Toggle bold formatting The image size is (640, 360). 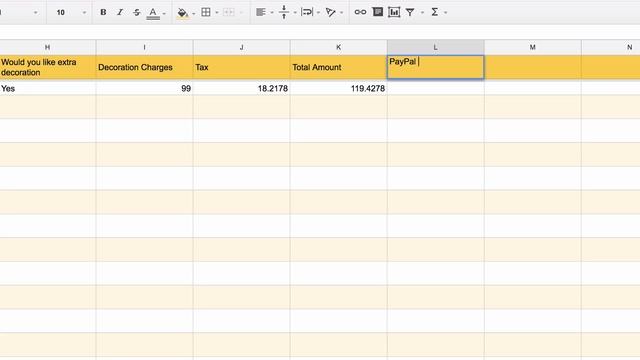(103, 12)
